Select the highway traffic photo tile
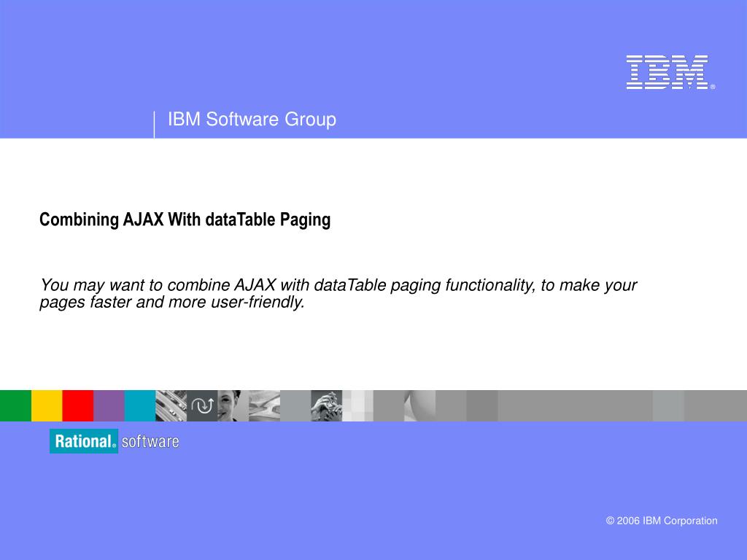 (x=171, y=405)
